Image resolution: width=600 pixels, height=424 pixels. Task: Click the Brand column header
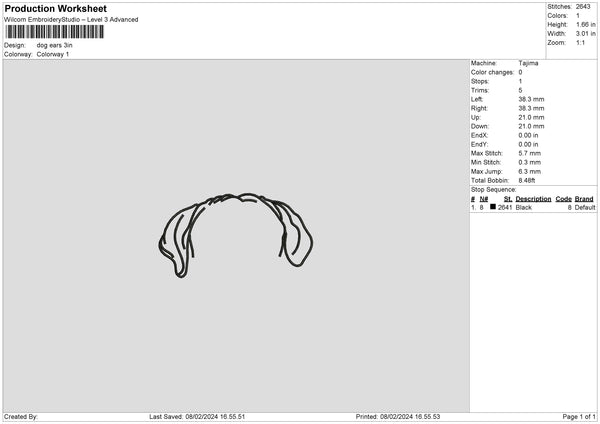[584, 199]
